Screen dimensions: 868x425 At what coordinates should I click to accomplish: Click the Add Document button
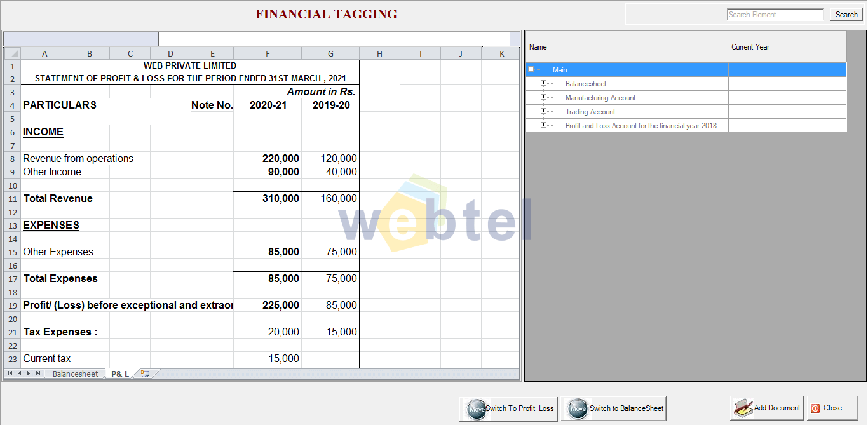[767, 408]
